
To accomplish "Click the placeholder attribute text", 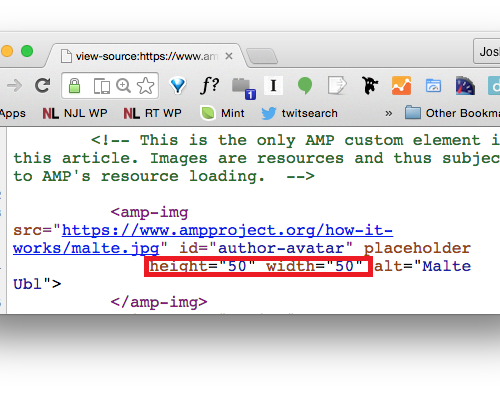I will pyautogui.click(x=417, y=248).
